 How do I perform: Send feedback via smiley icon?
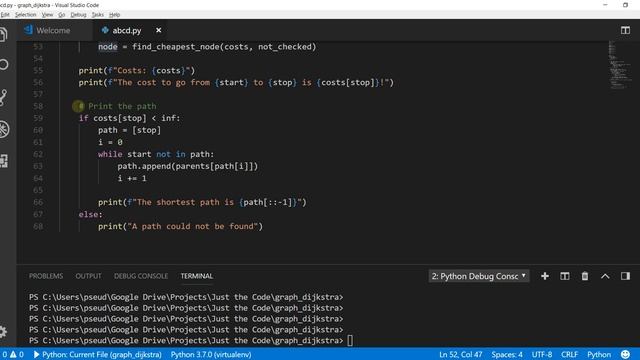point(625,354)
